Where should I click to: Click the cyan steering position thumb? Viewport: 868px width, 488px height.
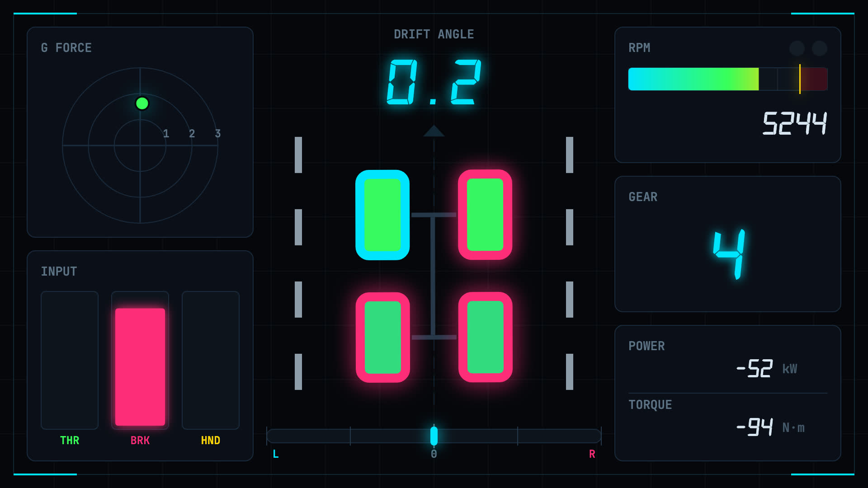pyautogui.click(x=434, y=436)
